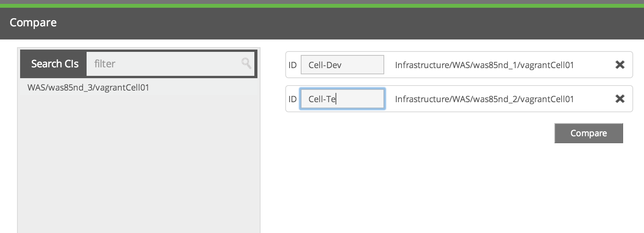
Task: Click the Cell-Dev ID input field
Action: [342, 65]
